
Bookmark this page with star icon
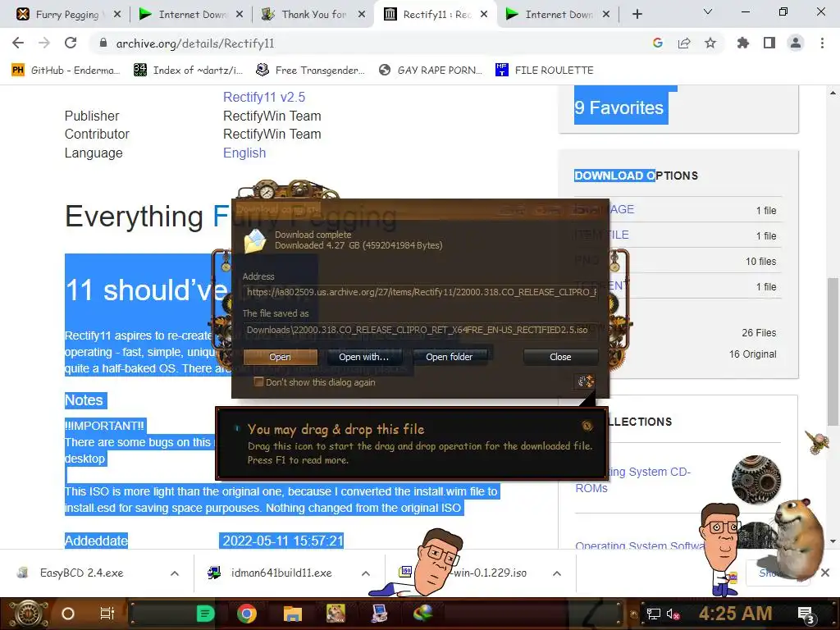point(710,43)
